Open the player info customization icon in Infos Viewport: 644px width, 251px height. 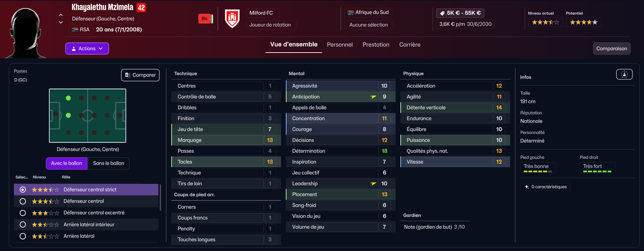coord(624,74)
